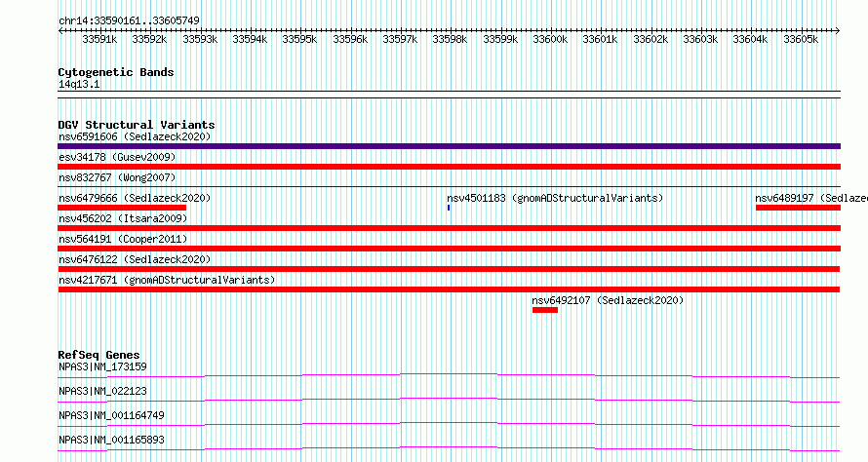Click the red nsv456202 variant bar
Viewport: 868px width, 462px height.
(x=449, y=228)
